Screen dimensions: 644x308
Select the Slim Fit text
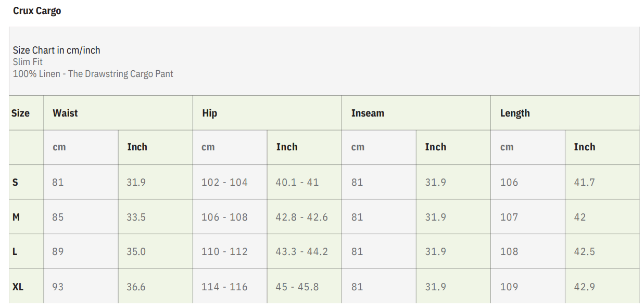28,62
